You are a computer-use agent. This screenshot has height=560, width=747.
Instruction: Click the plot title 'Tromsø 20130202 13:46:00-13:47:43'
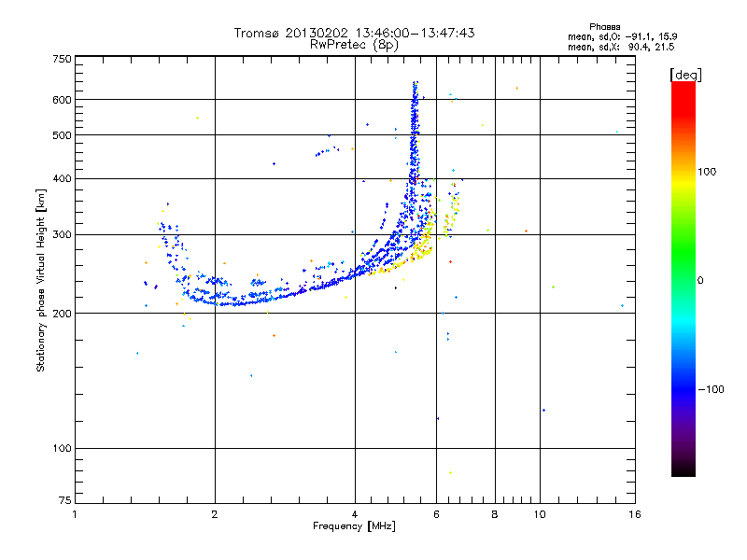[354, 33]
